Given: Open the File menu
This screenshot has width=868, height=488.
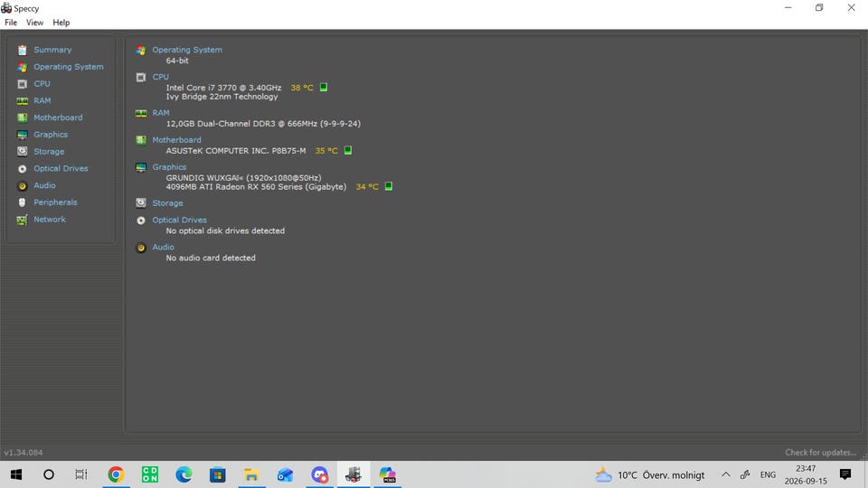Looking at the screenshot, I should (11, 23).
